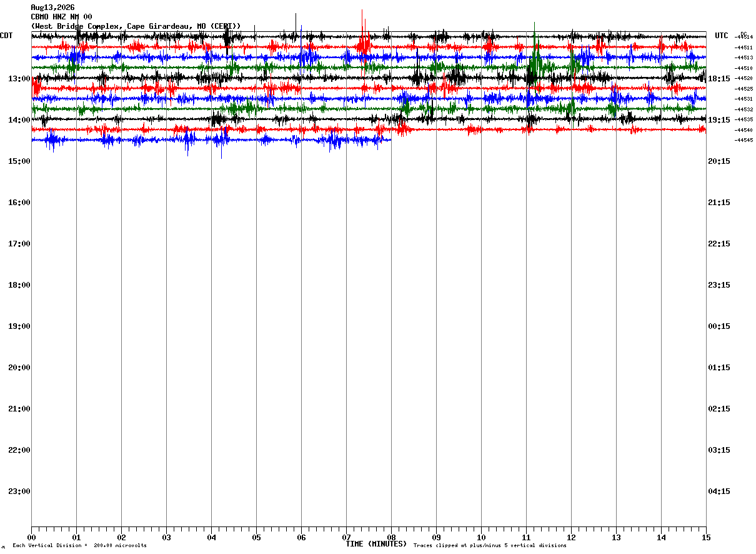Click the 04:15 UTC time label
756x554 pixels.
(719, 491)
